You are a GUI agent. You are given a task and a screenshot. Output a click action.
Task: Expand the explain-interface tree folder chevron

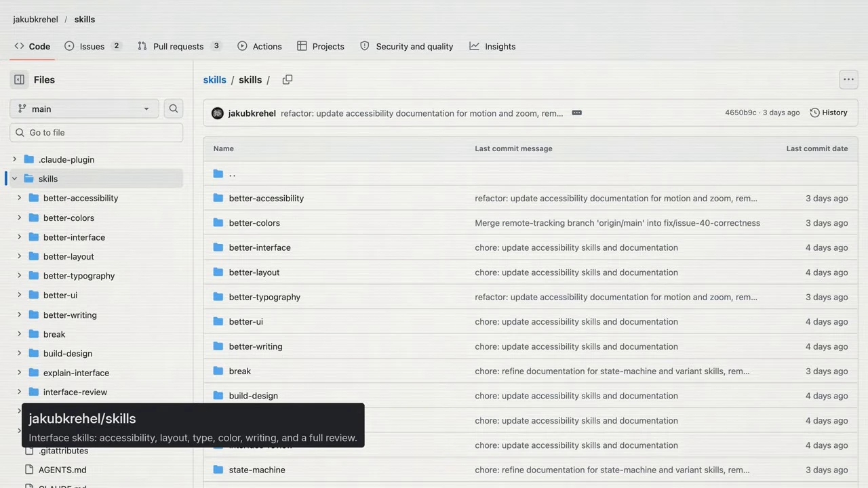click(19, 373)
